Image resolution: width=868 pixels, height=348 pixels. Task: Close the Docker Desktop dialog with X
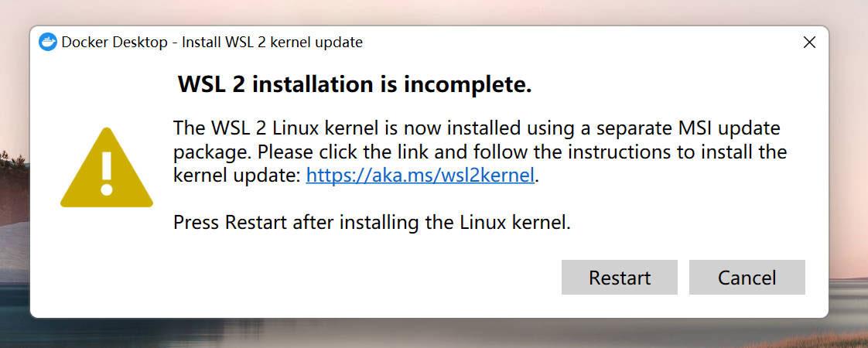tap(809, 43)
